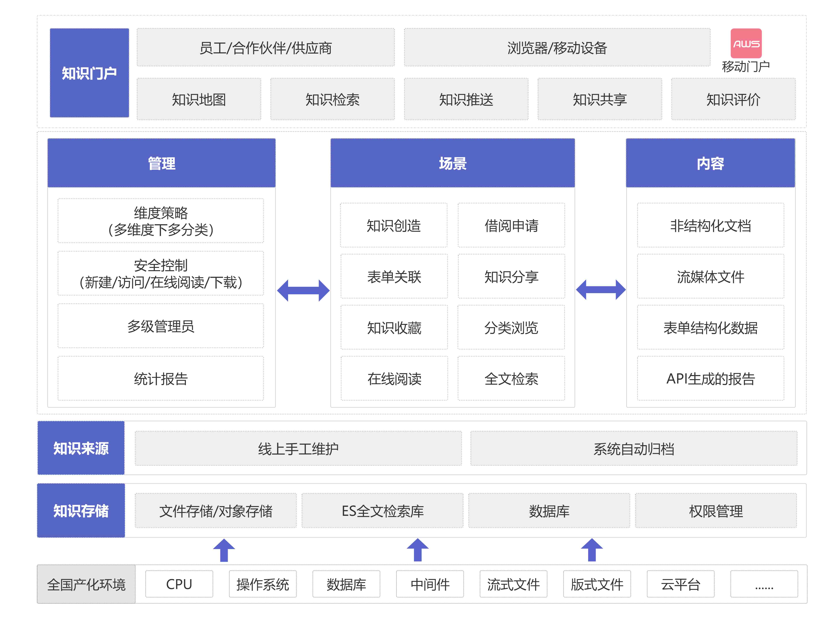Click the 场景 section header
The width and height of the screenshot is (840, 624).
[x=452, y=163]
